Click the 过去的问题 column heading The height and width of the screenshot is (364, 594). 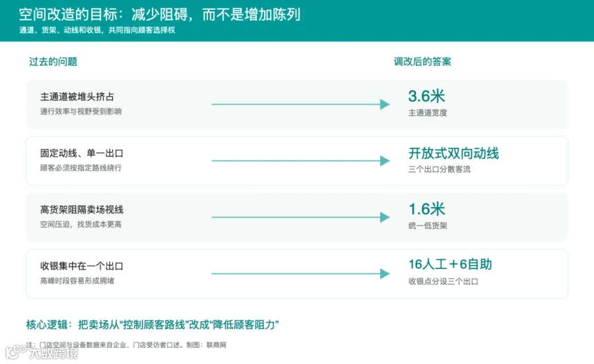[53, 62]
